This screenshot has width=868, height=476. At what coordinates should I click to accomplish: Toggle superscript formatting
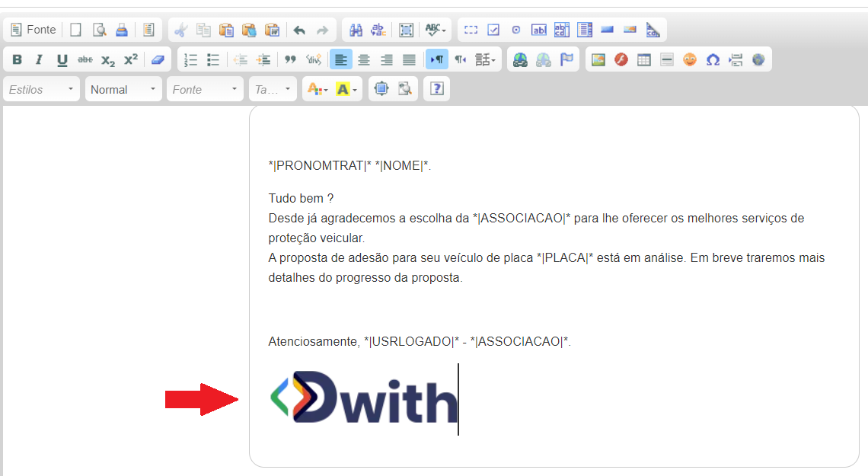[x=131, y=59]
